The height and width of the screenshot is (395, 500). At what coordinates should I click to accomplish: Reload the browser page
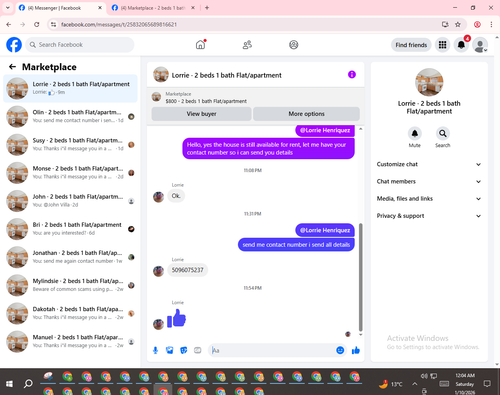(37, 24)
